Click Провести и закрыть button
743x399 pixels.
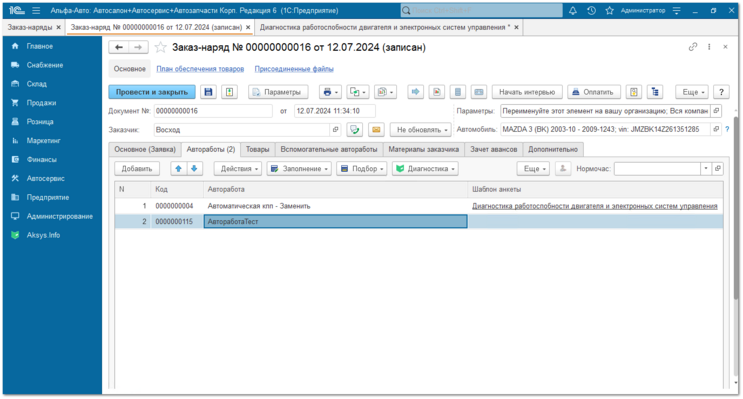152,92
